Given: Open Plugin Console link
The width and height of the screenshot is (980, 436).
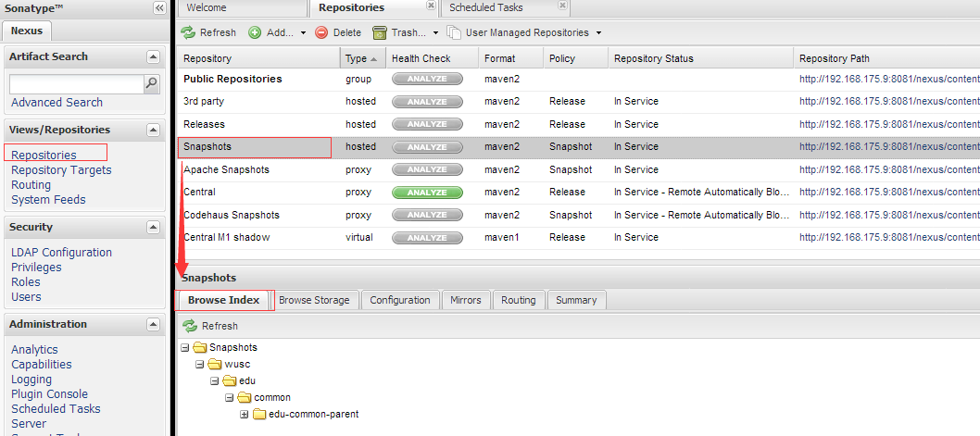Looking at the screenshot, I should [x=49, y=394].
